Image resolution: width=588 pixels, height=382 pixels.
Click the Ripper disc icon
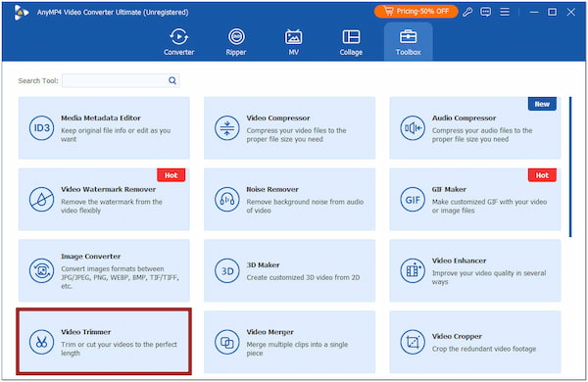point(236,37)
